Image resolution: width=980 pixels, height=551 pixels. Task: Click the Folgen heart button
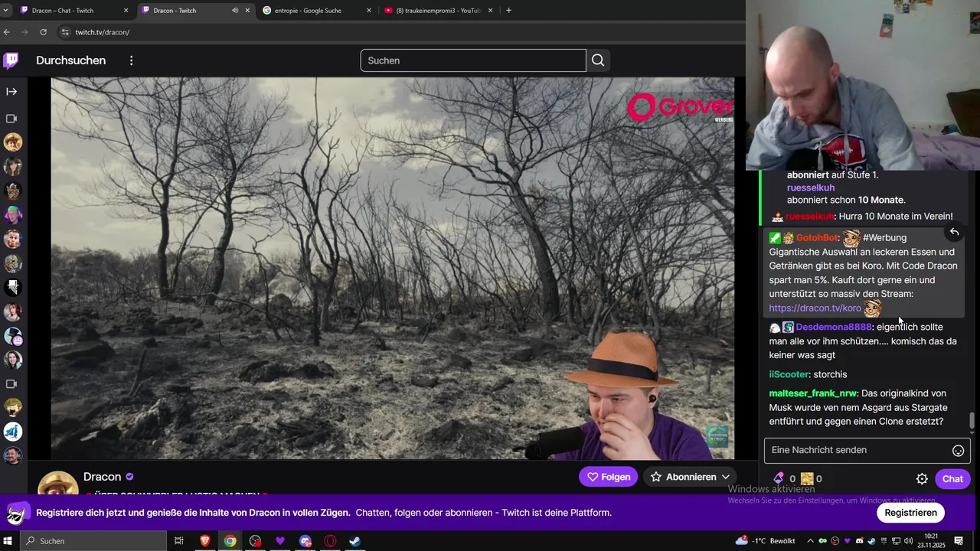[x=608, y=477]
